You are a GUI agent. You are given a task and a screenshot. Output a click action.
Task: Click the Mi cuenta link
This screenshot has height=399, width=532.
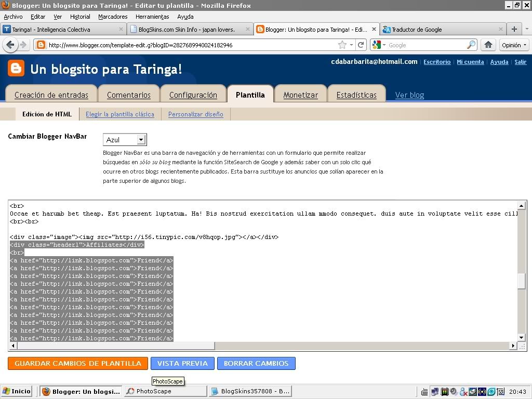click(470, 62)
